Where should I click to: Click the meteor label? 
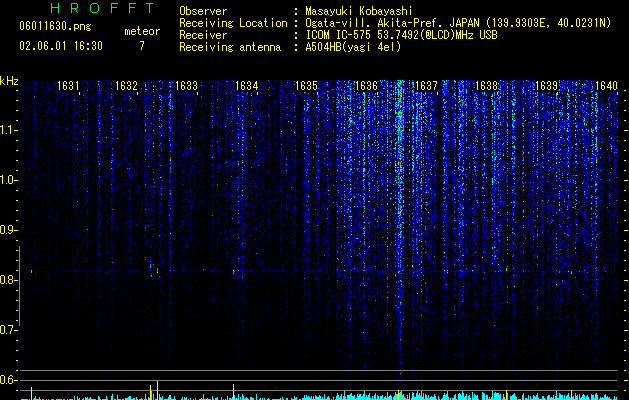click(142, 31)
